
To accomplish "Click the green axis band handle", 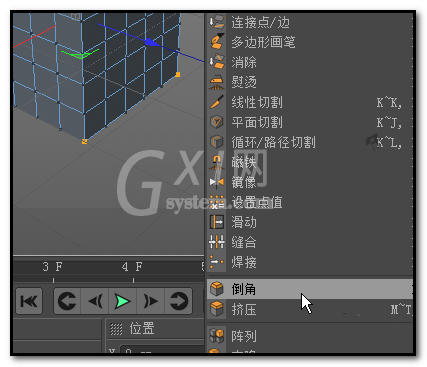I will pyautogui.click(x=80, y=54).
